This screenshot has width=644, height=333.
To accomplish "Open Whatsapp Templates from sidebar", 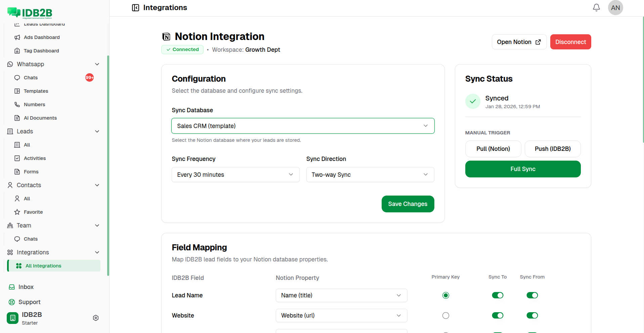I will [36, 91].
